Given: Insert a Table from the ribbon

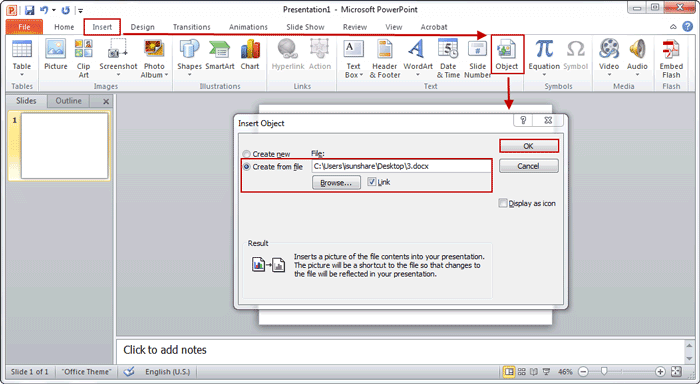Looking at the screenshot, I should [x=21, y=58].
